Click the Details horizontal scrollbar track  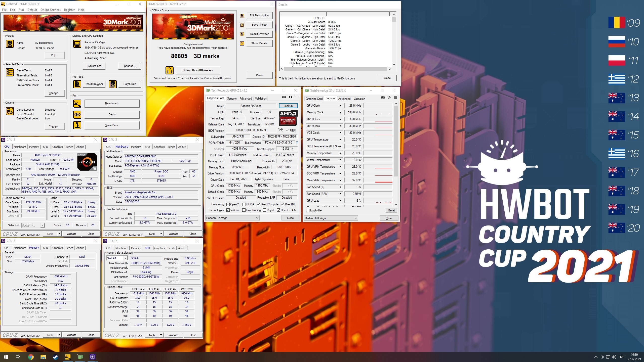(x=335, y=69)
